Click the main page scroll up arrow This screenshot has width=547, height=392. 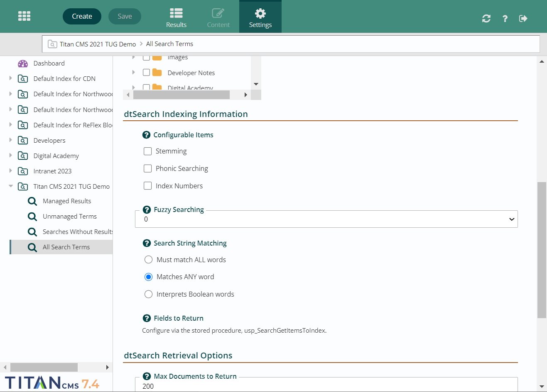coord(542,61)
